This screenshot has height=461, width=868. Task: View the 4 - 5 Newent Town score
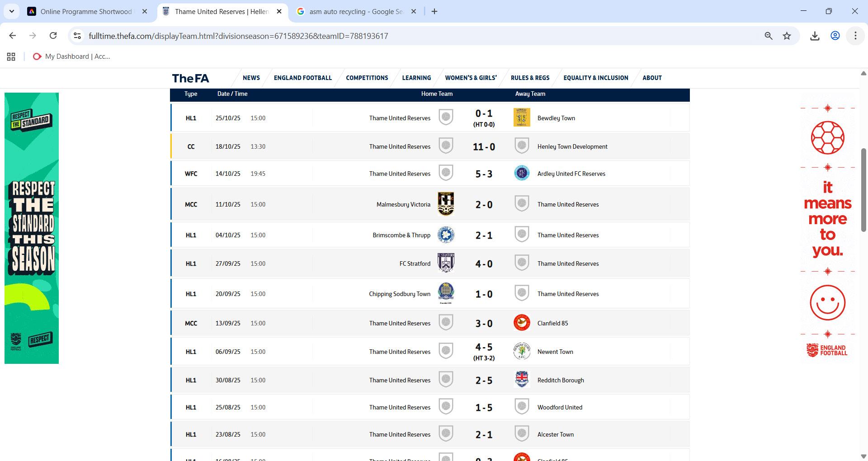pyautogui.click(x=484, y=347)
